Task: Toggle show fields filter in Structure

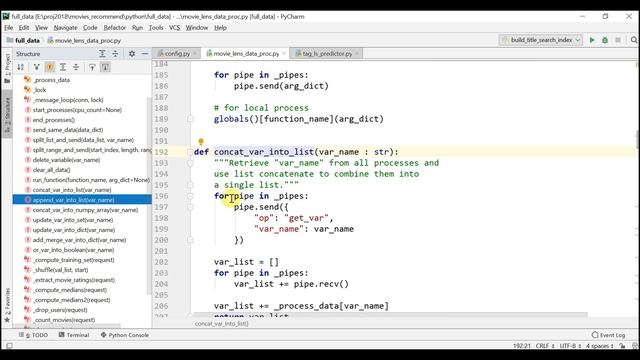Action: click(50, 67)
